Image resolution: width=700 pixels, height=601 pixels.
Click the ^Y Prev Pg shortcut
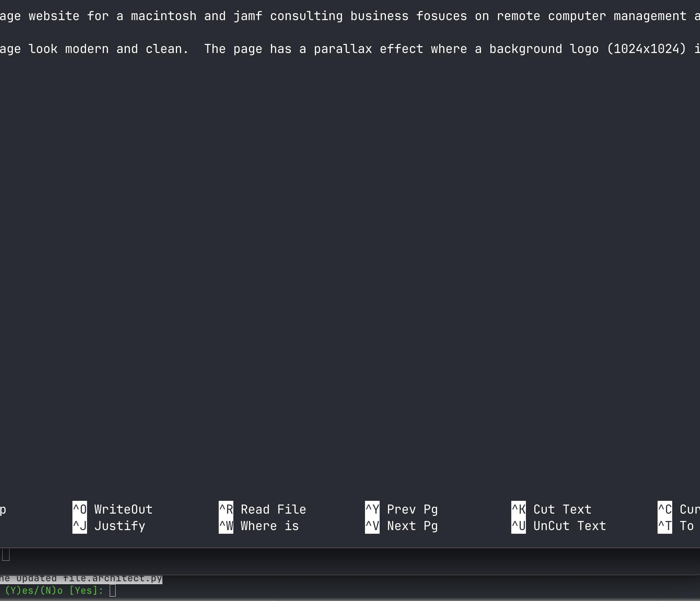coord(402,509)
